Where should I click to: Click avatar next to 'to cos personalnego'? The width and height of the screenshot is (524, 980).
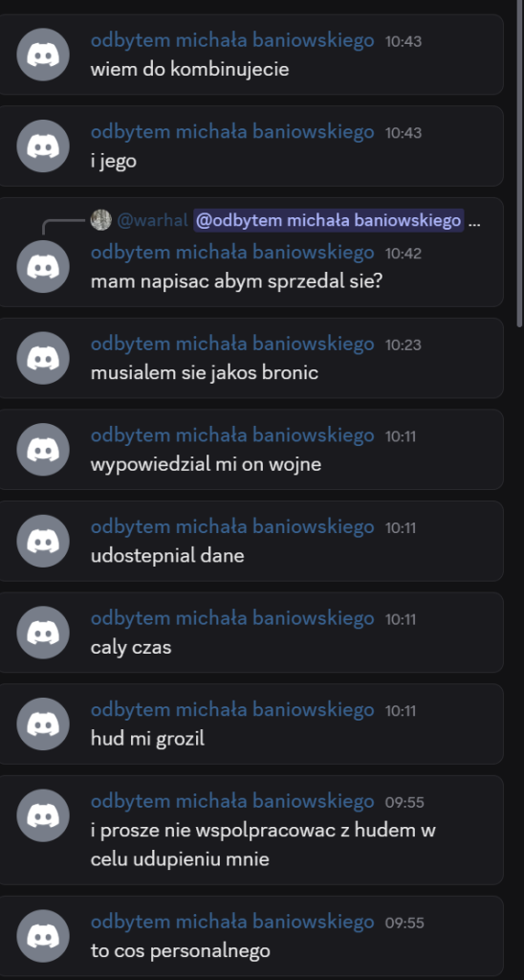point(43,936)
